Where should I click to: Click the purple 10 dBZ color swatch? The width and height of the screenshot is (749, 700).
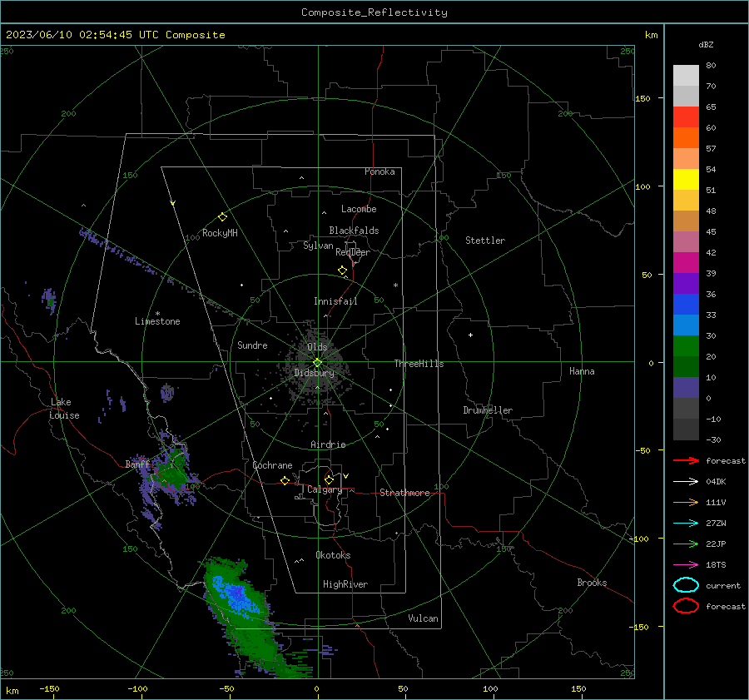[x=686, y=387]
